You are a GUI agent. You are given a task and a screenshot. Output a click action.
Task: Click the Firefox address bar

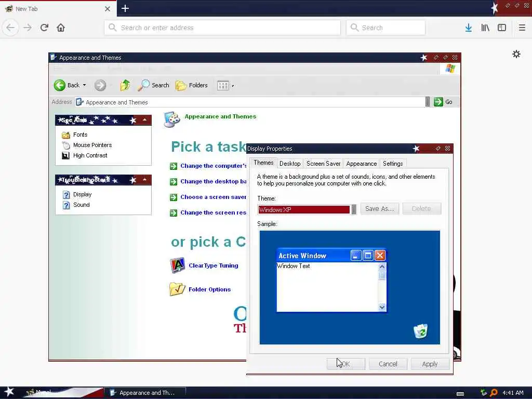coord(222,28)
